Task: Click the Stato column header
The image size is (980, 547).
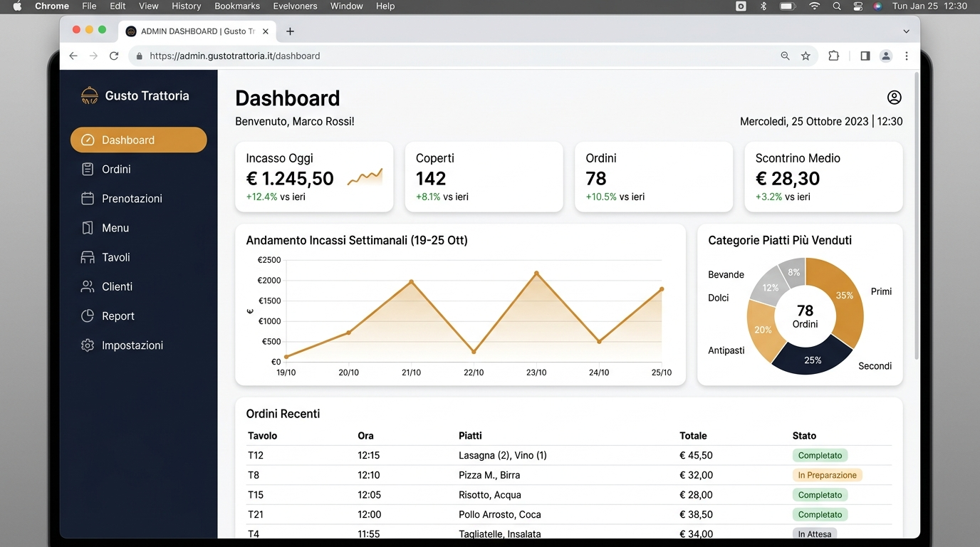Action: click(x=804, y=435)
